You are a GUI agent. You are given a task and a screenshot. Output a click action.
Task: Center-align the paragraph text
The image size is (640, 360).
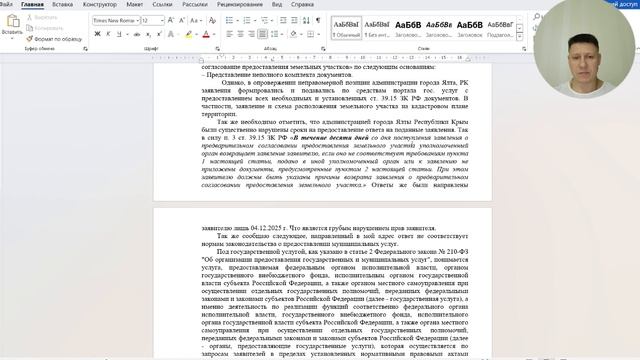[240, 34]
